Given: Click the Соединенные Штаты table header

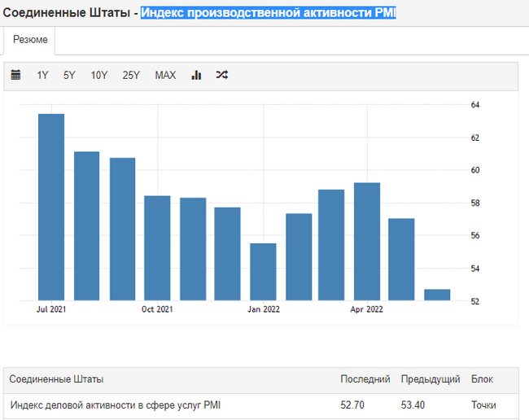Looking at the screenshot, I should pyautogui.click(x=56, y=379).
